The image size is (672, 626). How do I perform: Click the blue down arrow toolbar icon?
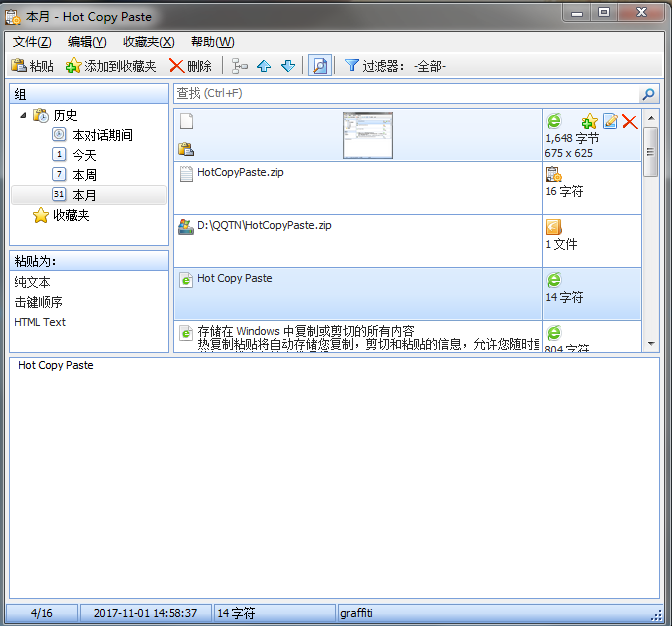[x=288, y=66]
